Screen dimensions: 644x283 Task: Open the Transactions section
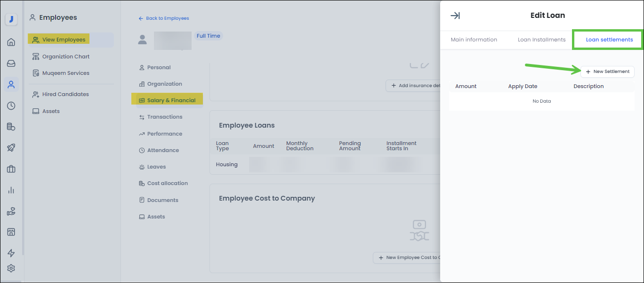pos(164,117)
